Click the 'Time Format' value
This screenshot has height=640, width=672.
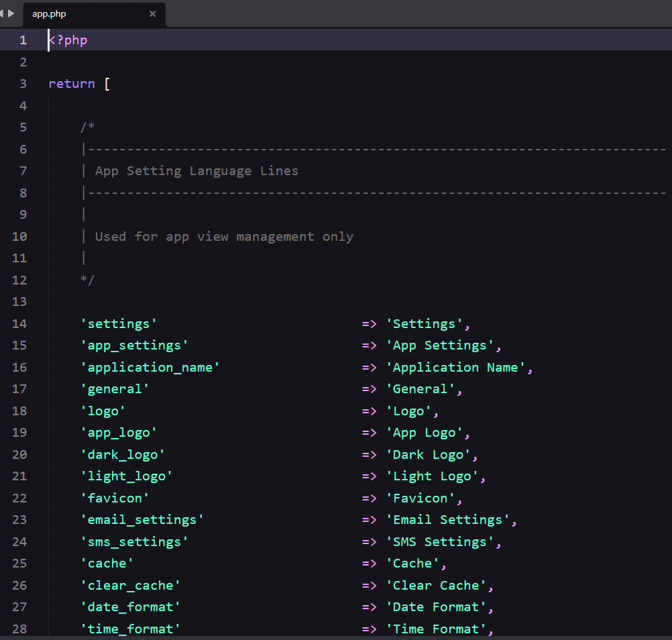436,629
